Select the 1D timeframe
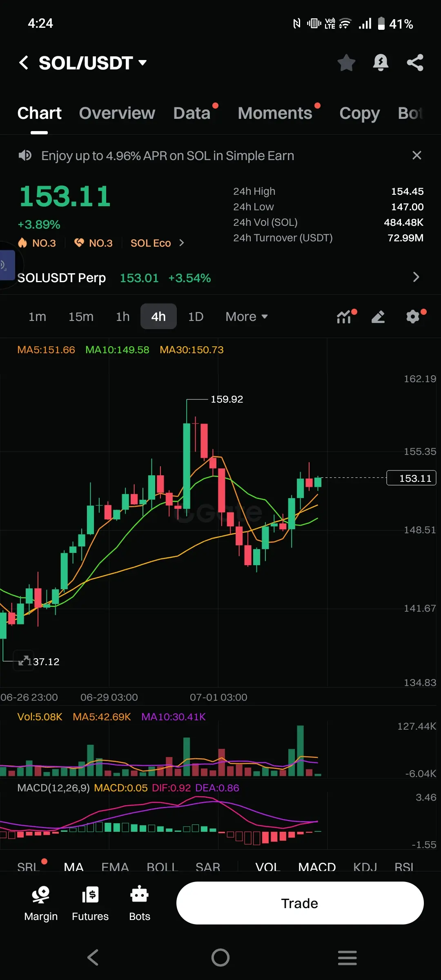The image size is (441, 980). (196, 316)
